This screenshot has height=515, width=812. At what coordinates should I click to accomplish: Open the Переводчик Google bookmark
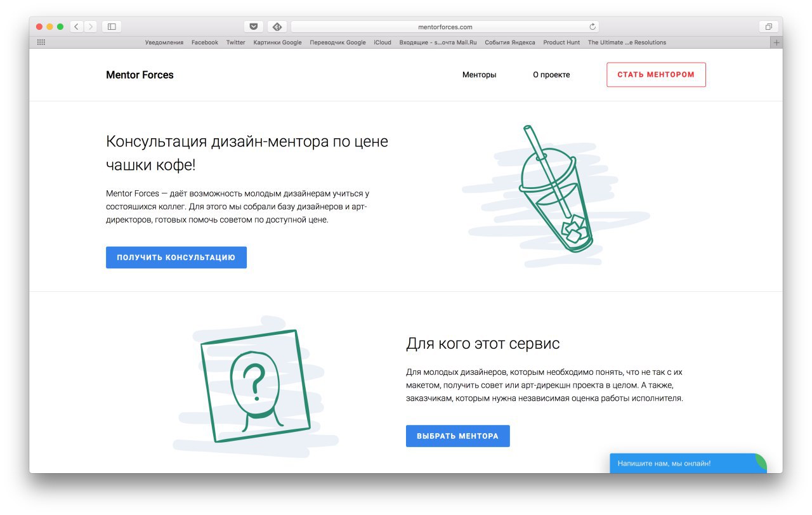click(x=337, y=42)
